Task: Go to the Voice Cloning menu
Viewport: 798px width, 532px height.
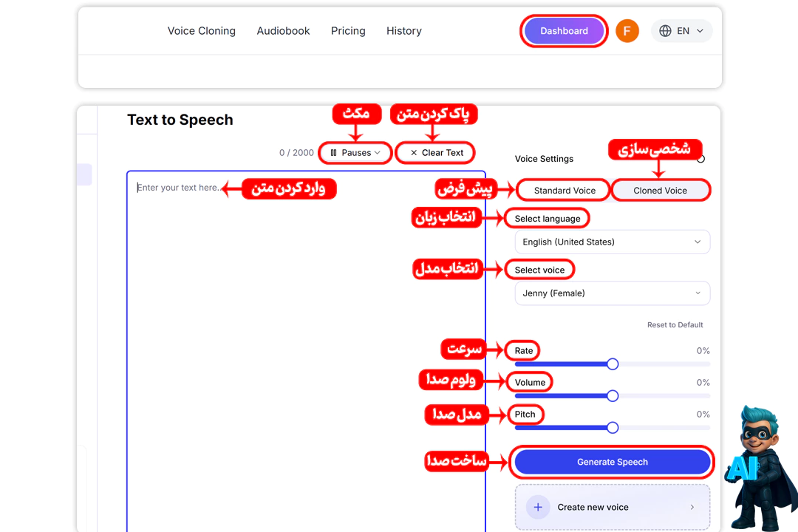Action: coord(201,31)
